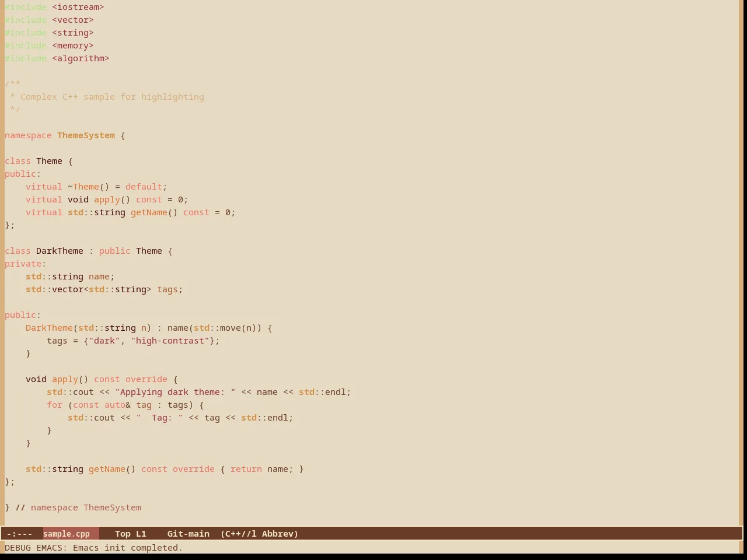Screen dimensions: 747x560
Task: Click on '<vector>' include header
Action: 73,20
